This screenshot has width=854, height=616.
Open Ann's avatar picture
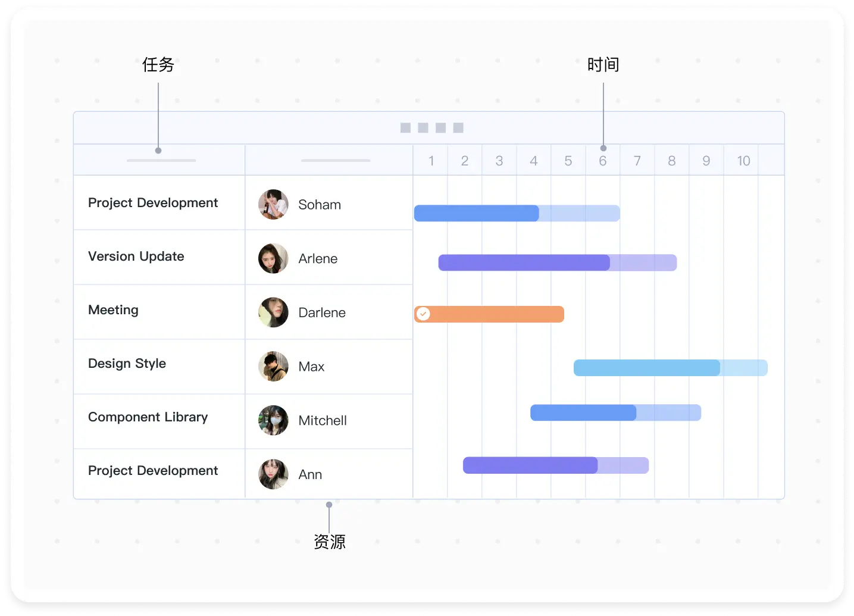[x=273, y=474]
